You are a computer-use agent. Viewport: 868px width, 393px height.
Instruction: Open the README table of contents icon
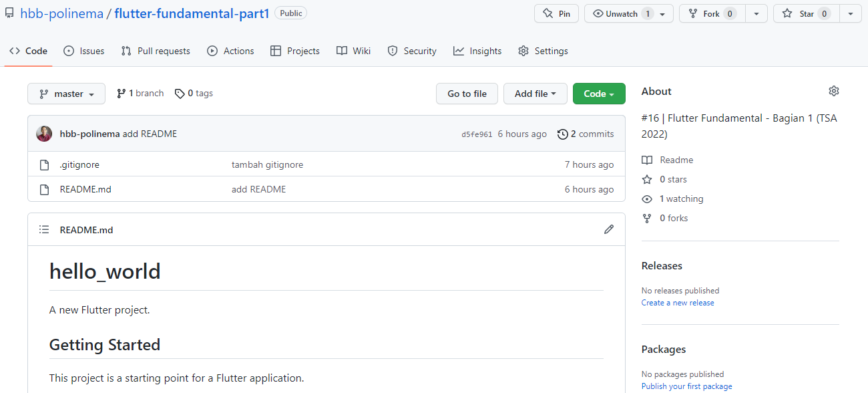(x=43, y=229)
